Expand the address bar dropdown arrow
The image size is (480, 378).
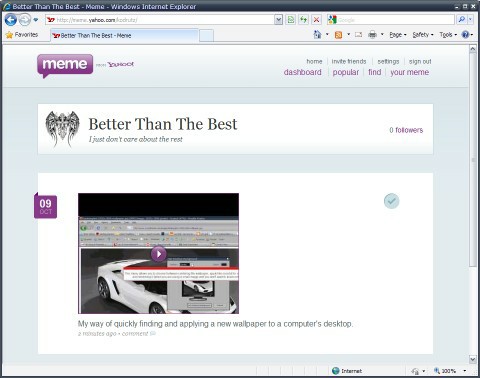click(x=279, y=20)
